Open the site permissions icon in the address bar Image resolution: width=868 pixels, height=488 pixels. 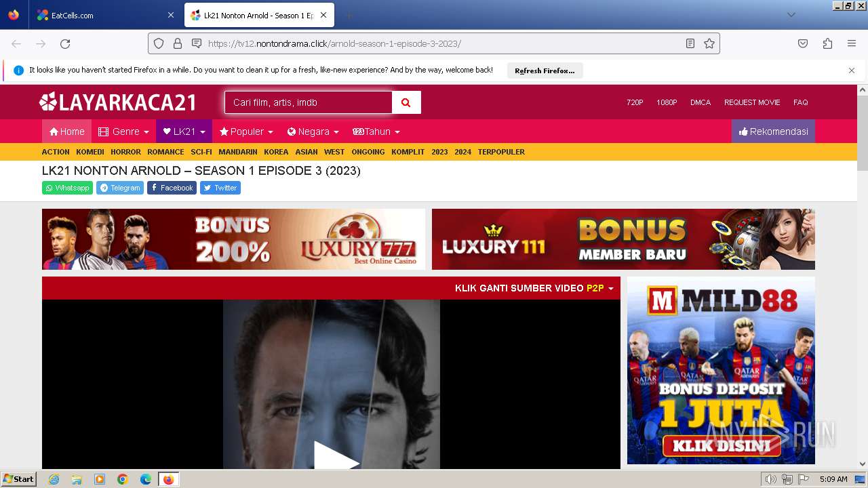[197, 43]
